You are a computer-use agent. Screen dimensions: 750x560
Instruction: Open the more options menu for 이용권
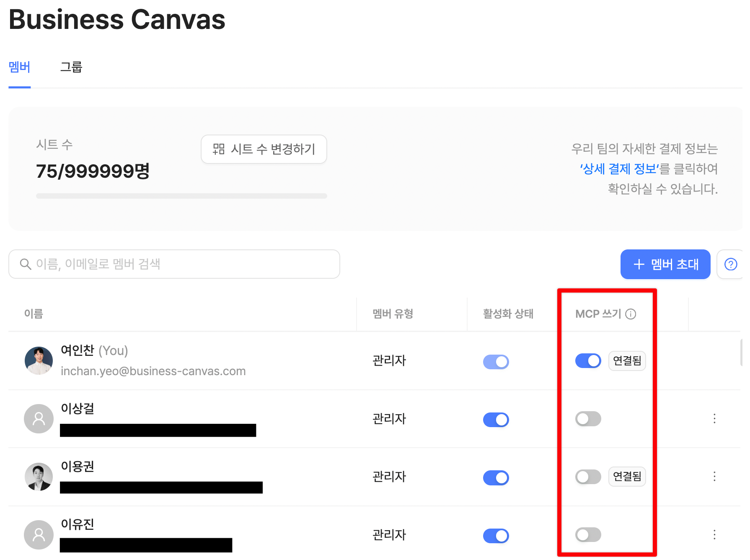(x=714, y=476)
